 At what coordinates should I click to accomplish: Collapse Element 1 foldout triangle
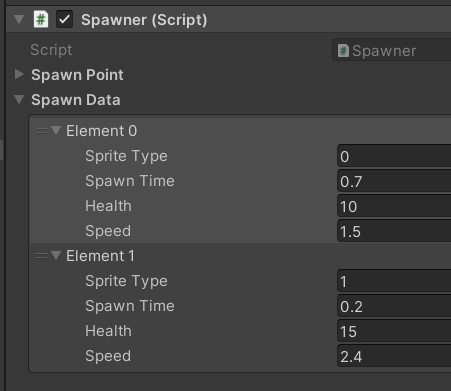pos(56,255)
